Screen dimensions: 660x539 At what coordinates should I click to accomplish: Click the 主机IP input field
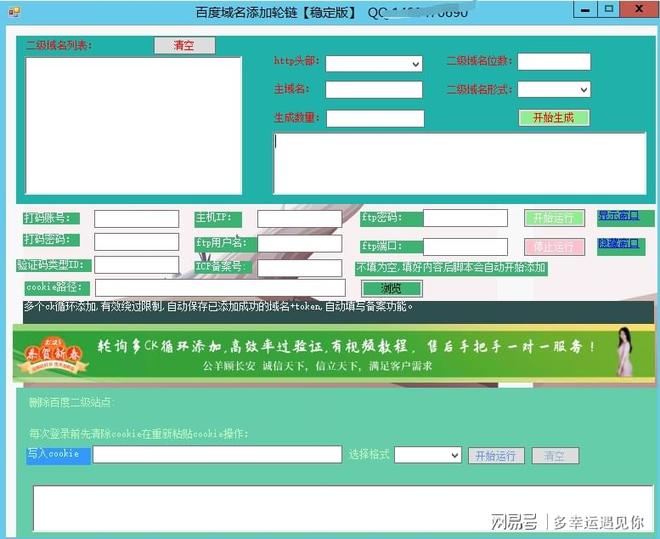tap(300, 219)
